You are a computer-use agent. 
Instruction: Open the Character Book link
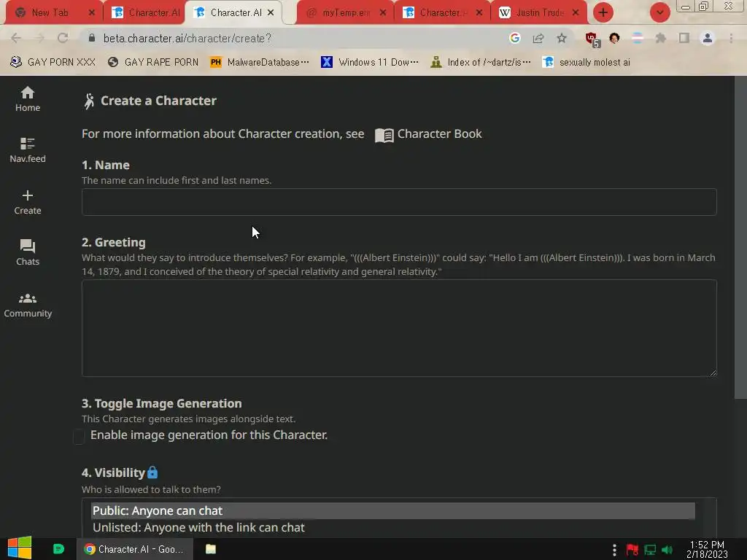[428, 134]
